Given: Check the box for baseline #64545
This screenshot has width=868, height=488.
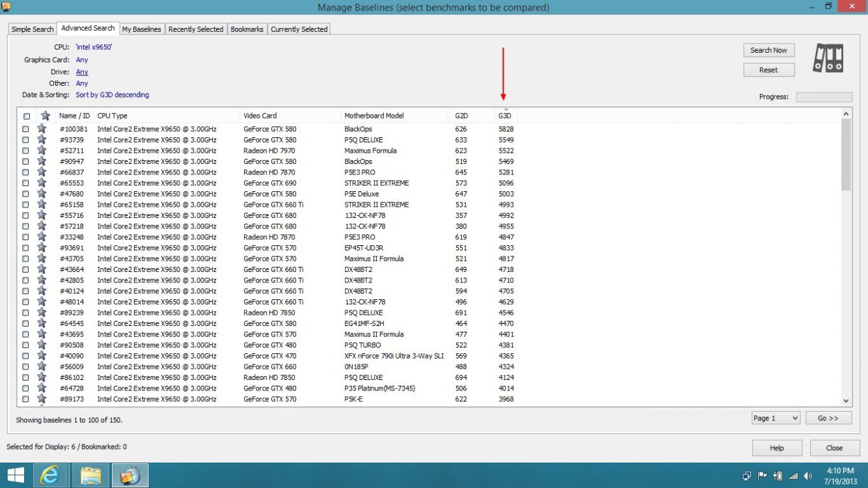Looking at the screenshot, I should pyautogui.click(x=26, y=323).
